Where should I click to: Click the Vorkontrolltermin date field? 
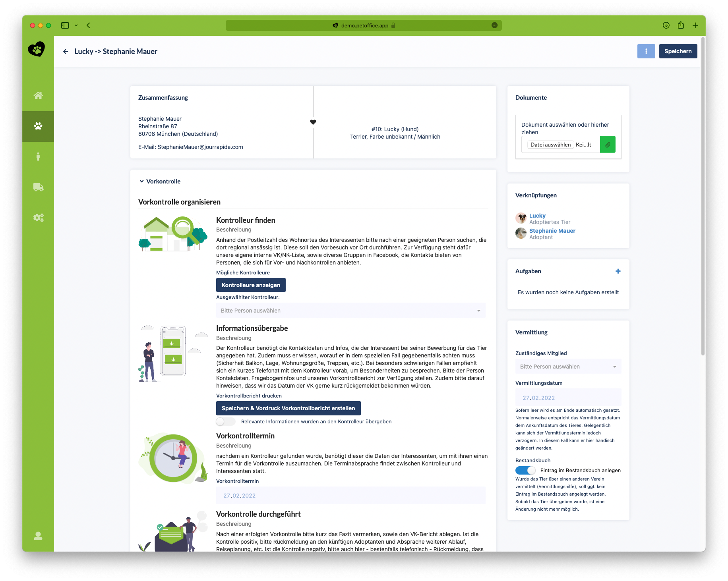(351, 496)
